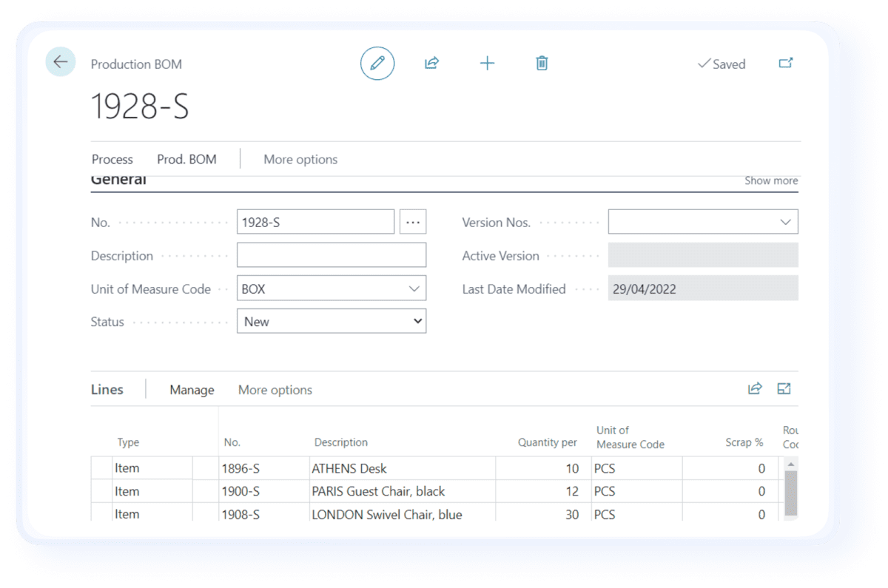Viewport: 888px width, 588px height.
Task: Open the Process menu
Action: pyautogui.click(x=112, y=159)
